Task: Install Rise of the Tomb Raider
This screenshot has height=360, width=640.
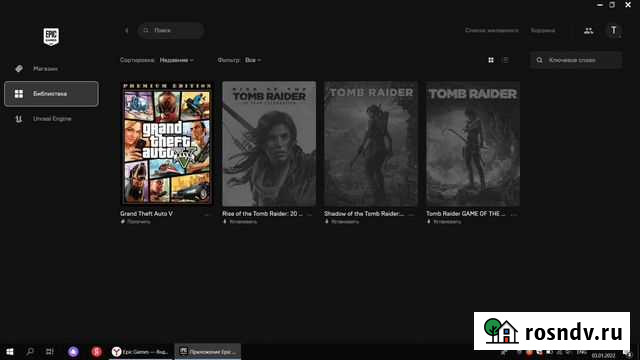Action: (240, 222)
